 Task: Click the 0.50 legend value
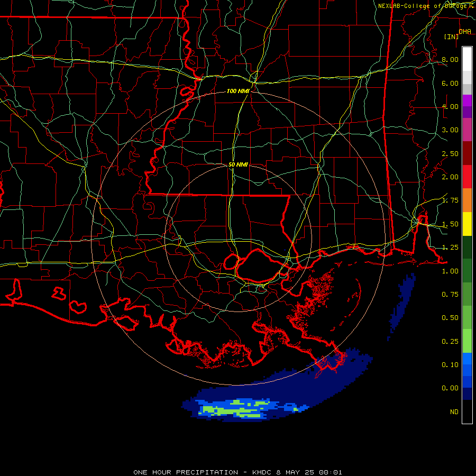click(450, 318)
